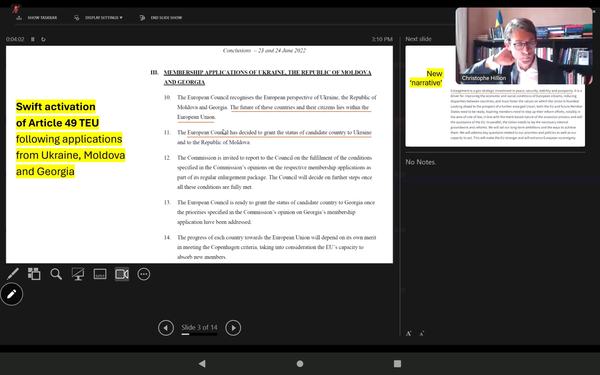The height and width of the screenshot is (375, 600).
Task: Click Show Taskbar
Action: pyautogui.click(x=37, y=18)
